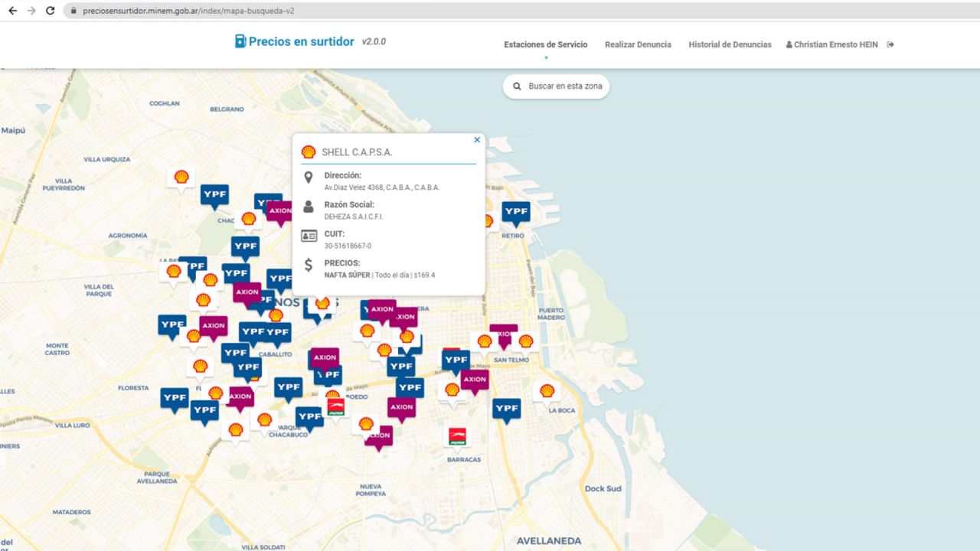Screen dimensions: 980x551
Task: Select the YPF marker overlapping Parque Chacabuco label
Action: tap(309, 418)
